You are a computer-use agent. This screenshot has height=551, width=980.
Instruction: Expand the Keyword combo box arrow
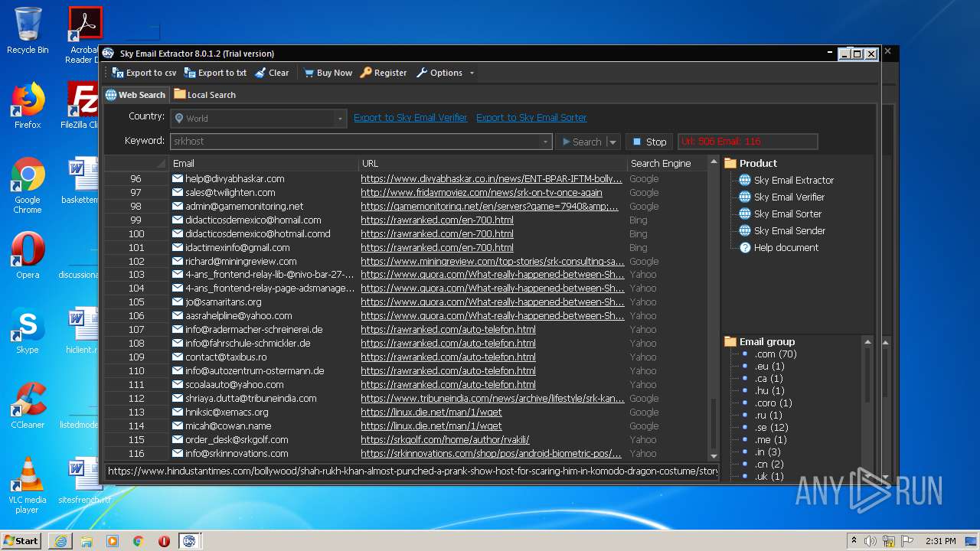545,142
